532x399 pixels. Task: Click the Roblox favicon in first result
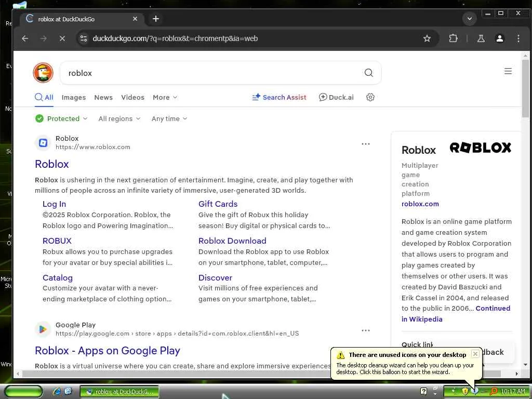coord(43,143)
